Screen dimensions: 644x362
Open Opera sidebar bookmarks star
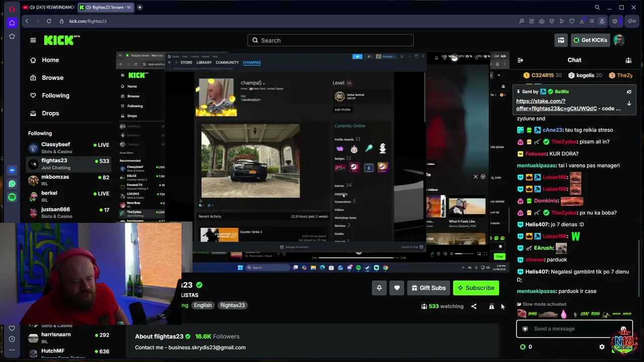click(x=12, y=36)
